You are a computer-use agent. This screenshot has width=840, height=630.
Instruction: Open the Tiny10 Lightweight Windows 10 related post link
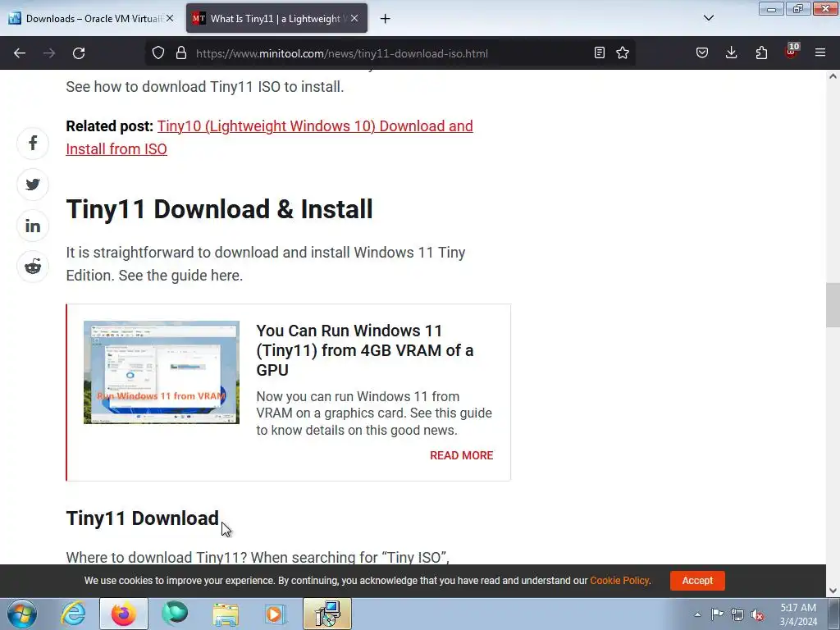[x=269, y=137]
